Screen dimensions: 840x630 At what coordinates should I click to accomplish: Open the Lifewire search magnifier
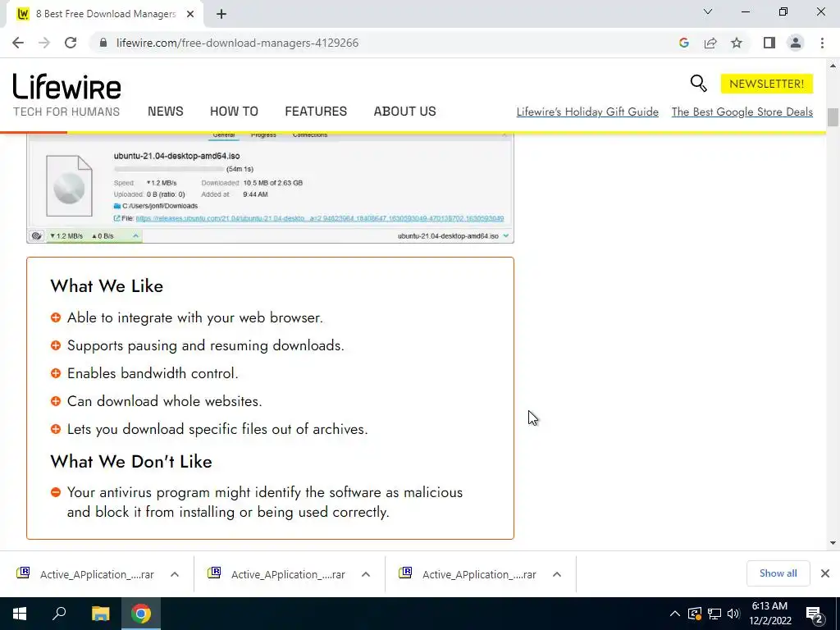pos(699,84)
